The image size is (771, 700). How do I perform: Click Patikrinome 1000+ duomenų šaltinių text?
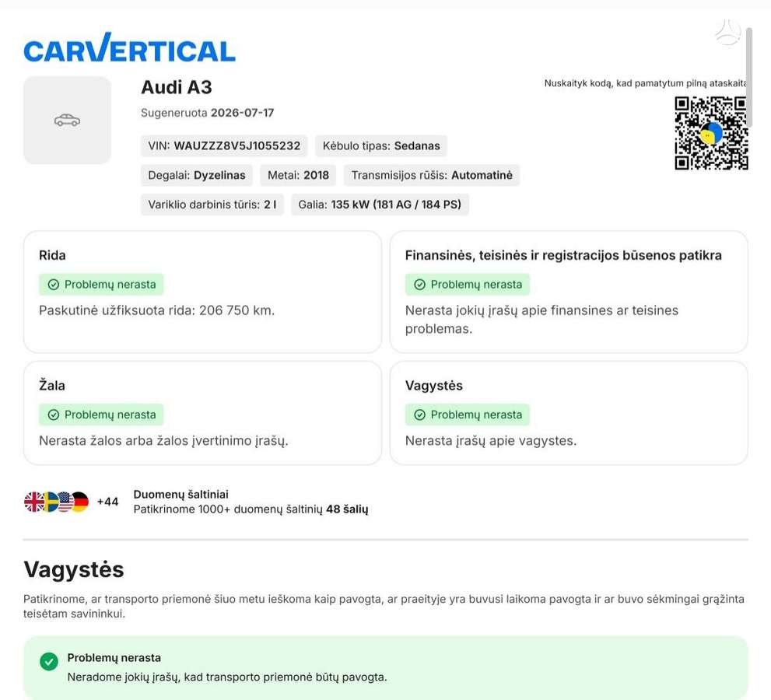click(x=251, y=509)
